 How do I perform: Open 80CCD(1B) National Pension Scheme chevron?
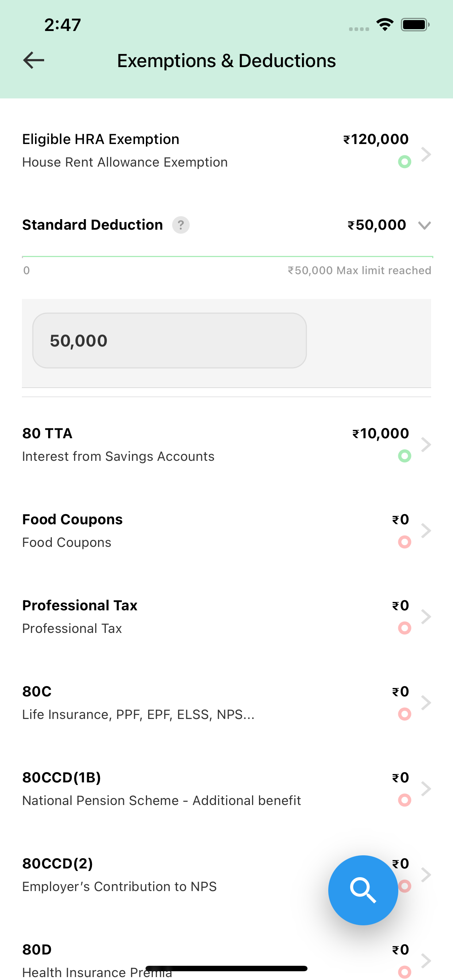(x=426, y=788)
